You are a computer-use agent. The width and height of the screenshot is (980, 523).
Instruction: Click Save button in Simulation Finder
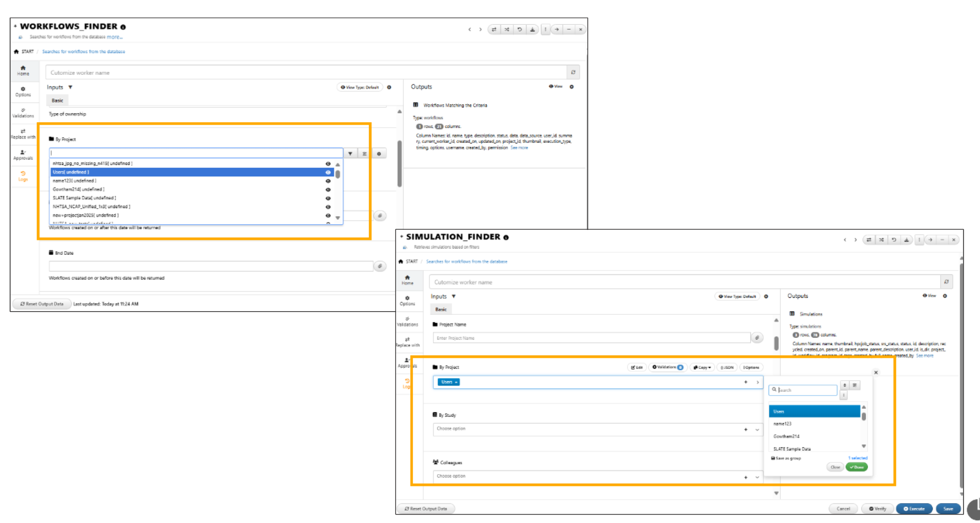948,509
